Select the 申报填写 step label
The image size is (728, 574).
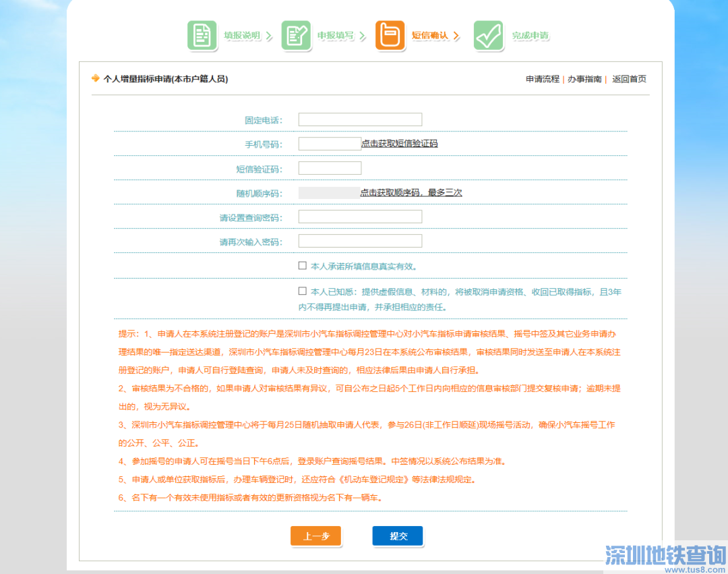(336, 35)
